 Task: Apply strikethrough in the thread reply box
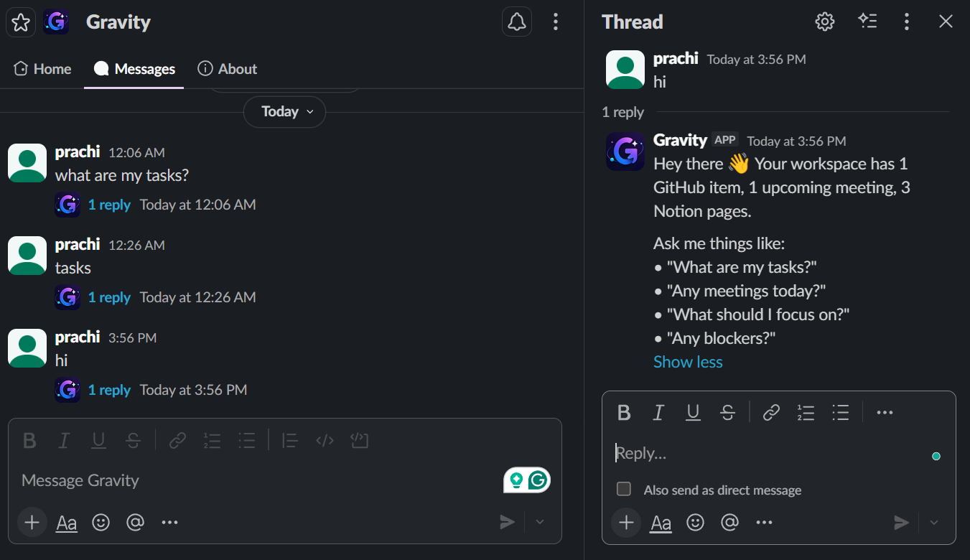(x=727, y=412)
